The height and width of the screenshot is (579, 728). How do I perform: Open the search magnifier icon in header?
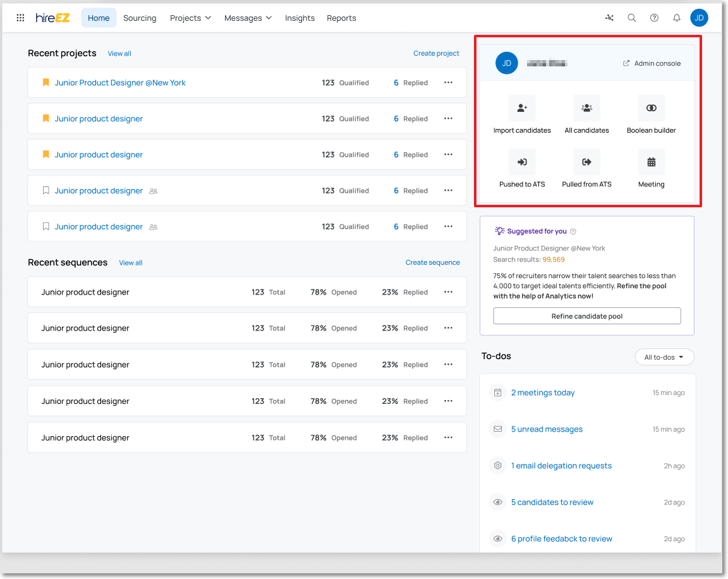pos(631,18)
